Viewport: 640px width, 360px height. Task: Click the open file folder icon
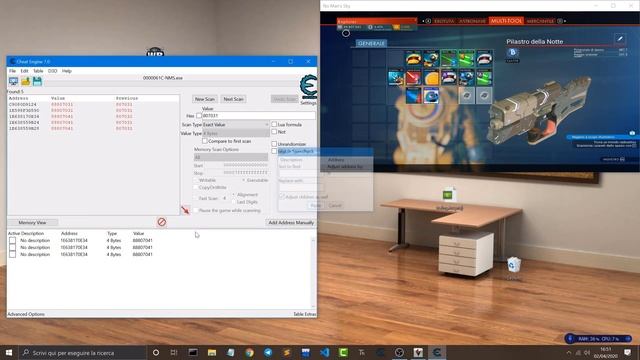[26, 81]
